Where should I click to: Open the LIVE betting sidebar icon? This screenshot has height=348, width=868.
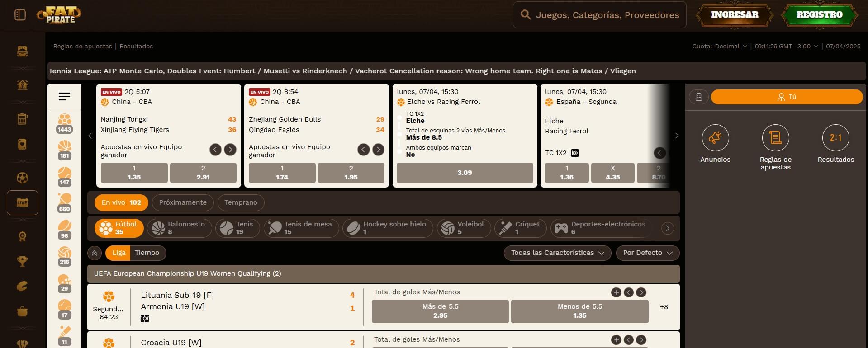(x=23, y=202)
